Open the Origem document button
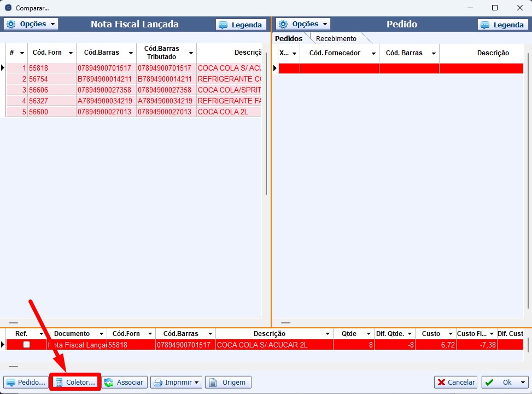This screenshot has height=394, width=532. pyautogui.click(x=228, y=383)
